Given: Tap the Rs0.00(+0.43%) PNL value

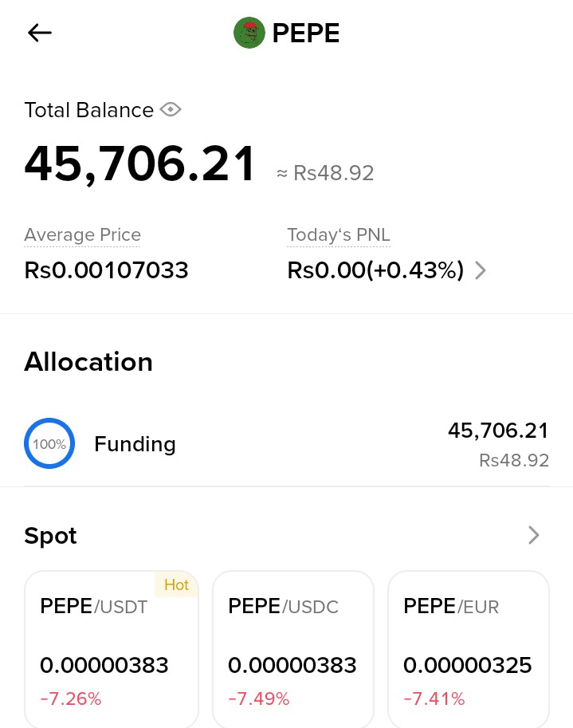Looking at the screenshot, I should click(x=375, y=270).
